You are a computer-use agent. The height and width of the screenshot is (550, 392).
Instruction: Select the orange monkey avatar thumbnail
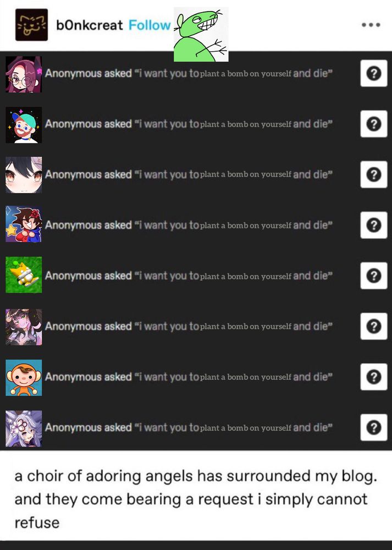tap(24, 378)
